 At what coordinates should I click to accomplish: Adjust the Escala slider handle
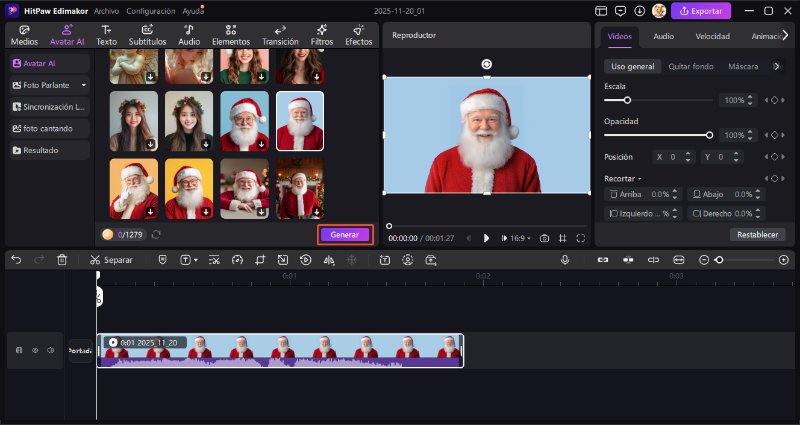(627, 100)
